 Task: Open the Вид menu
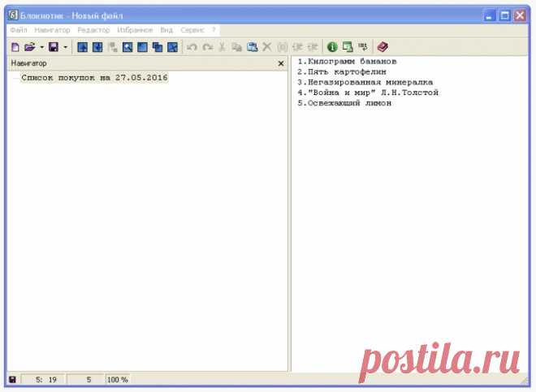(166, 30)
